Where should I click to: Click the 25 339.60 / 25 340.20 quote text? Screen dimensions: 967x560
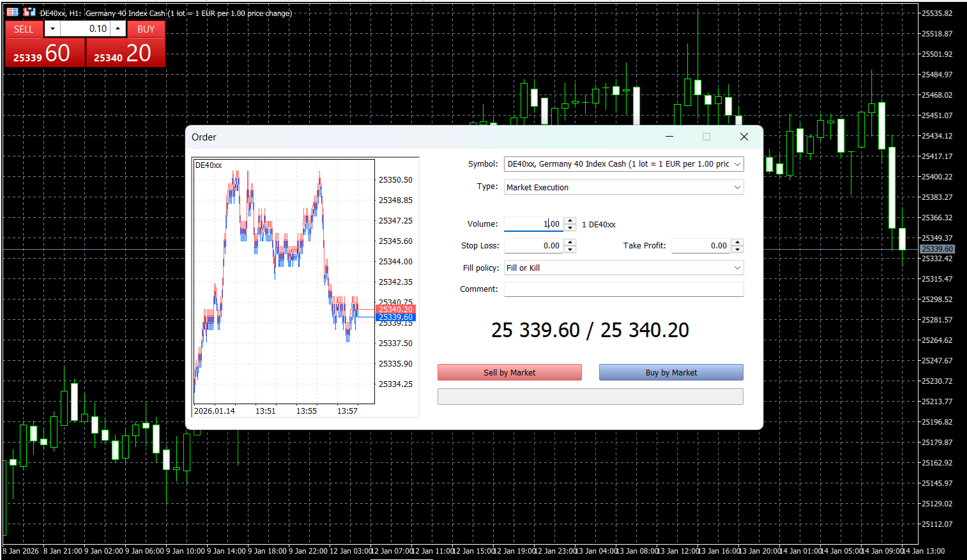[x=590, y=330]
